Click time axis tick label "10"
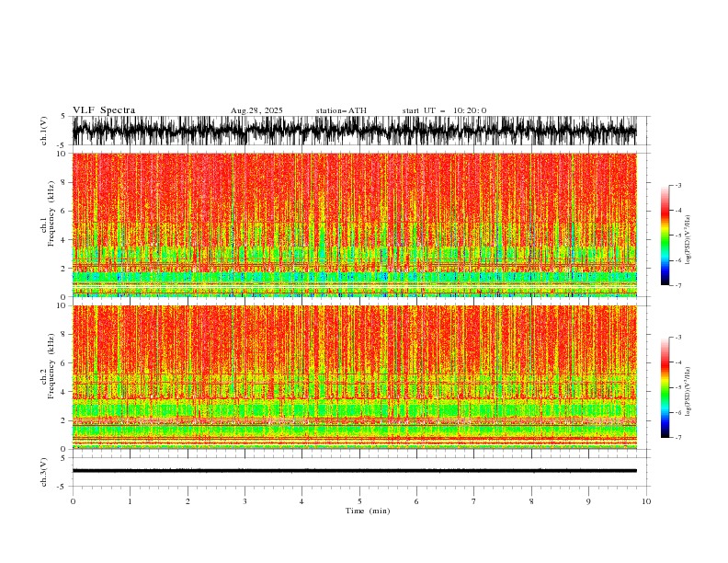The width and height of the screenshot is (728, 563). [x=646, y=501]
